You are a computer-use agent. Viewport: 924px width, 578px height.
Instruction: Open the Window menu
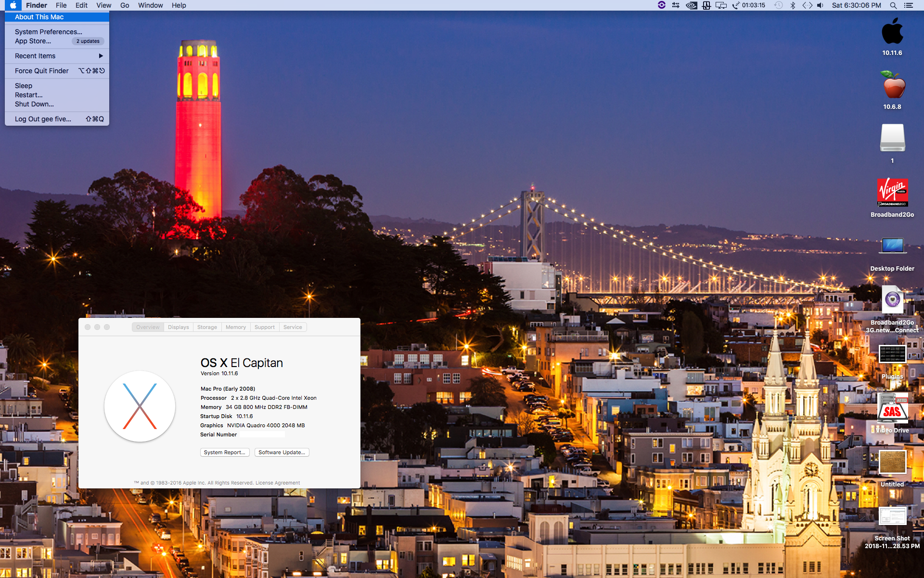point(150,5)
